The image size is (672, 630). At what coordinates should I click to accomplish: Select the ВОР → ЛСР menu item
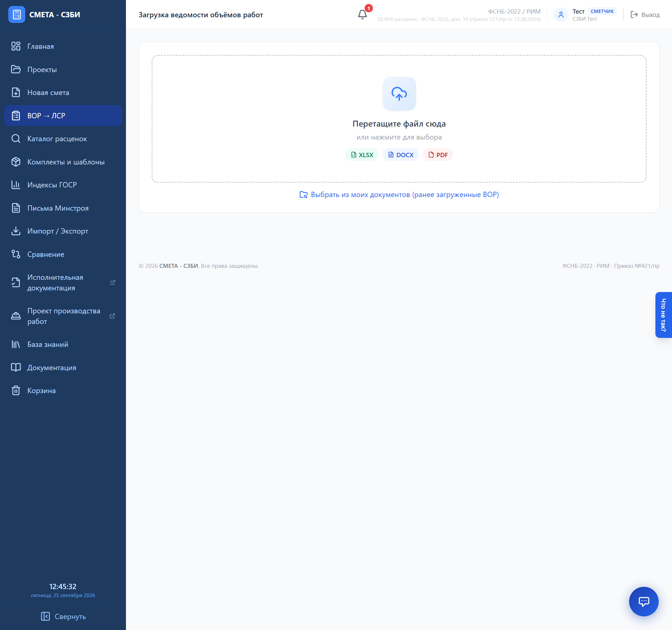(63, 116)
